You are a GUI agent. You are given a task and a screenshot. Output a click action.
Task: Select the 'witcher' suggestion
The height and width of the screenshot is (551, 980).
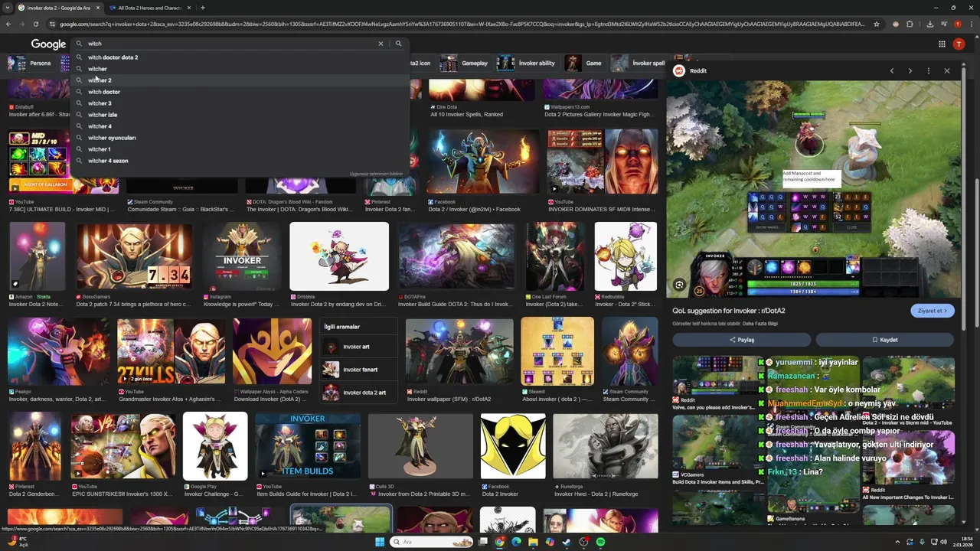pos(240,69)
